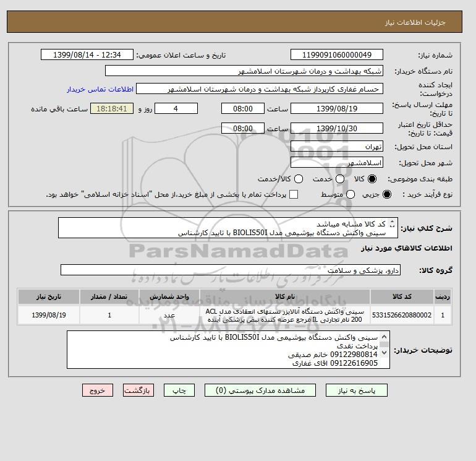The height and width of the screenshot is (461, 476).
Task: Click the remaining days field showing 4
Action: tap(176, 108)
